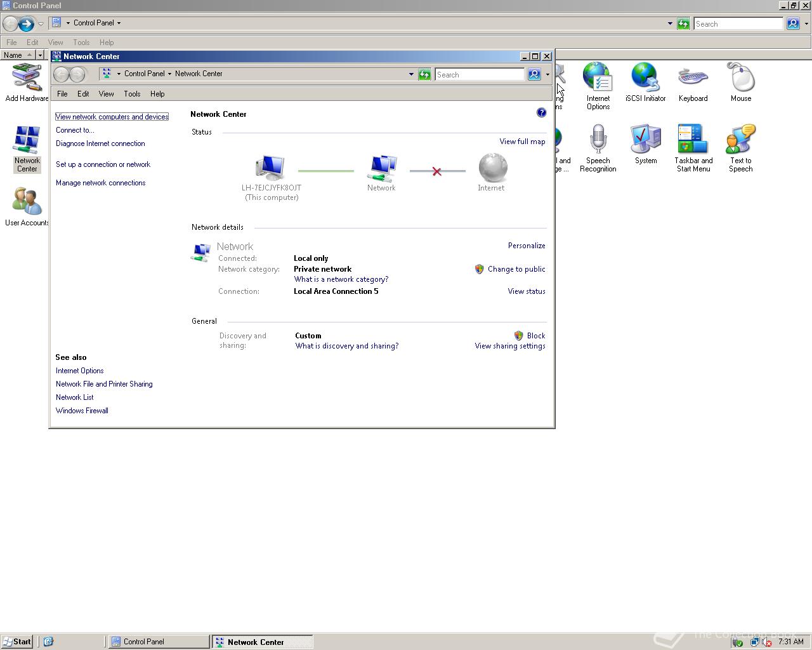Click Block link under General
Image resolution: width=812 pixels, height=650 pixels.
pos(536,336)
